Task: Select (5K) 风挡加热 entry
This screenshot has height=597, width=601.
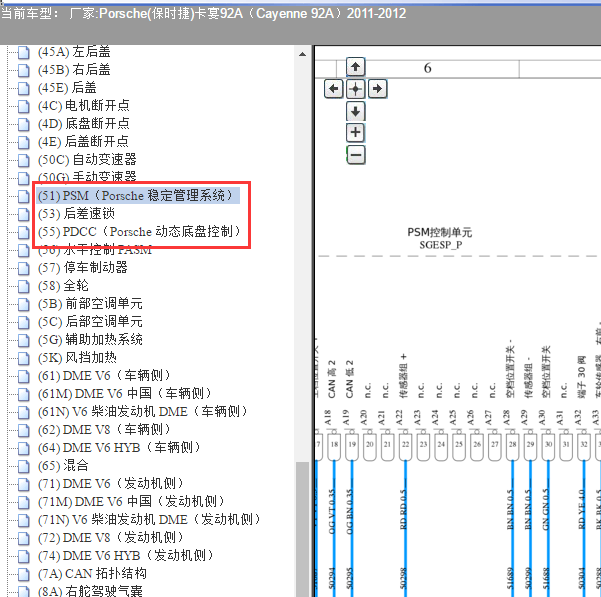Action: pos(77,358)
